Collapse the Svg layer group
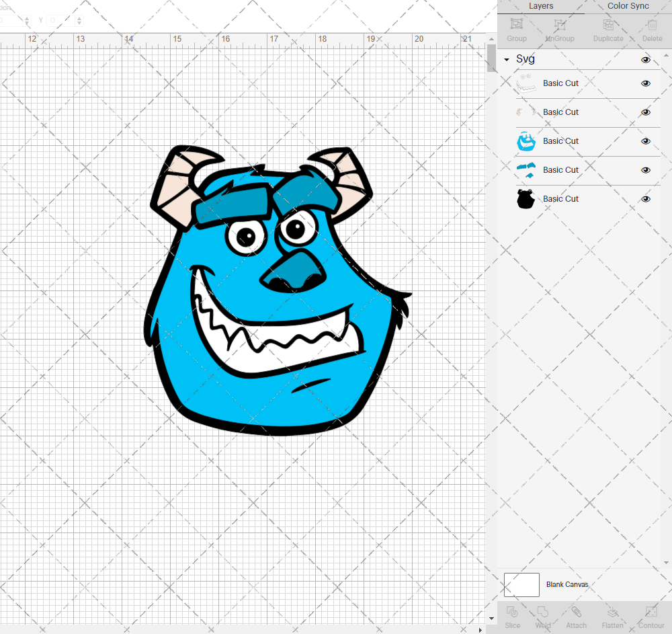The width and height of the screenshot is (672, 634). (507, 60)
